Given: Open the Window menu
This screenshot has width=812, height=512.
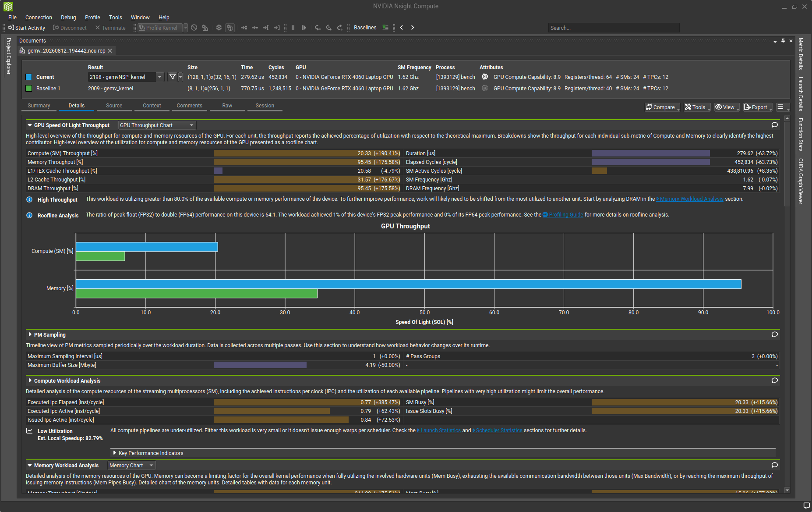Looking at the screenshot, I should [x=140, y=18].
